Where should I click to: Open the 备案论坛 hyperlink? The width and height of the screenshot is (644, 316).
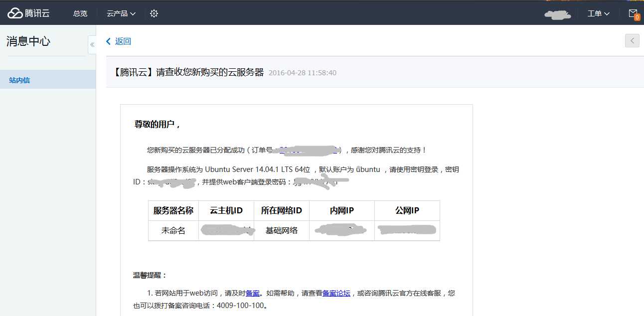coord(336,293)
